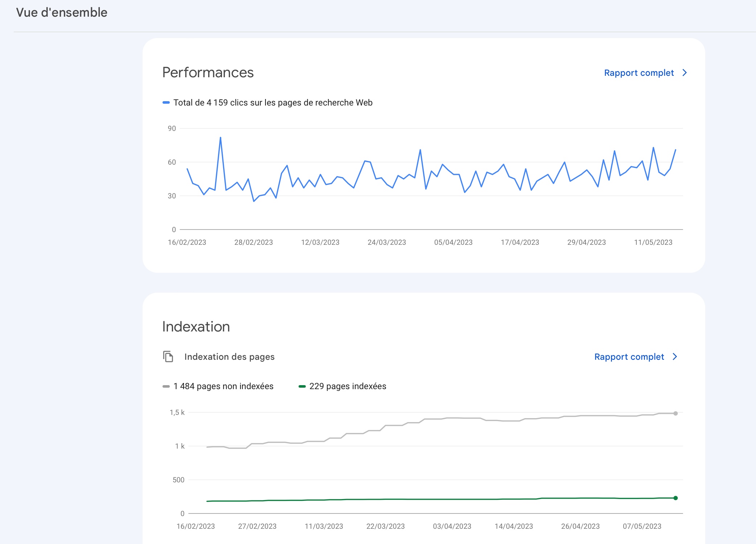This screenshot has height=544, width=756.
Task: Click the 28/02/2023 date label
Action: [x=254, y=242]
